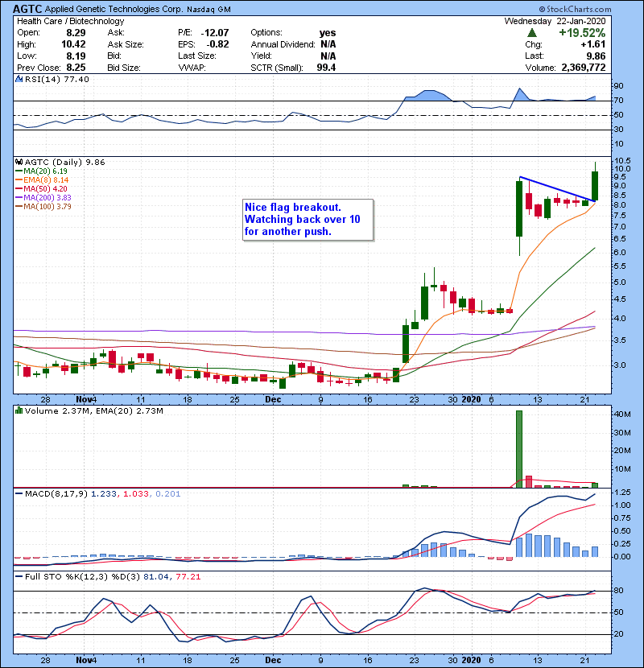Click the Health Care / Biotechnology sector label
Screen dimensions: 644x668
click(x=71, y=21)
